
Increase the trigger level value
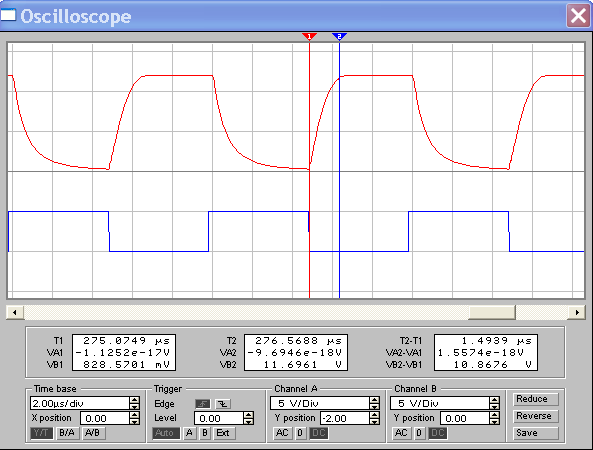[248, 415]
